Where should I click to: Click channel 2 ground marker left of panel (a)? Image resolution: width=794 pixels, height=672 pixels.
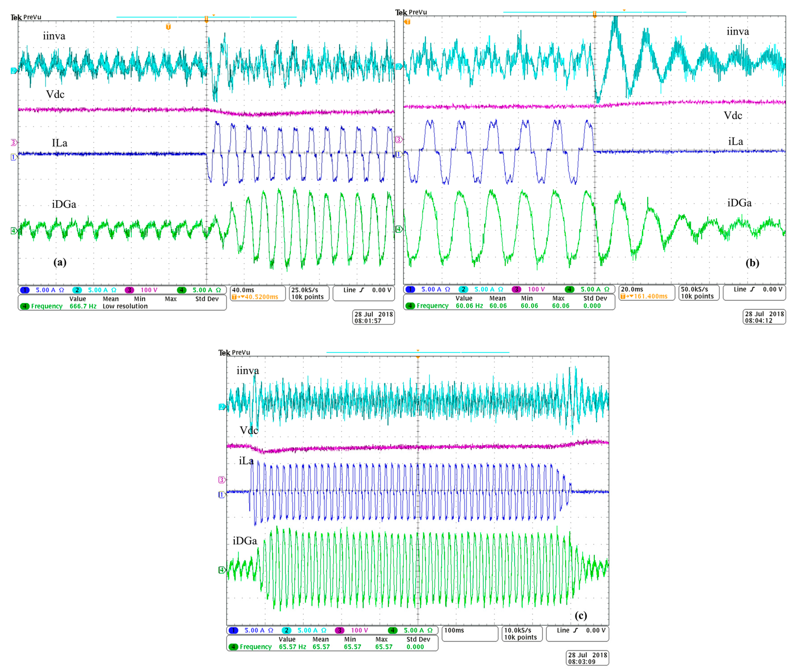[x=13, y=71]
